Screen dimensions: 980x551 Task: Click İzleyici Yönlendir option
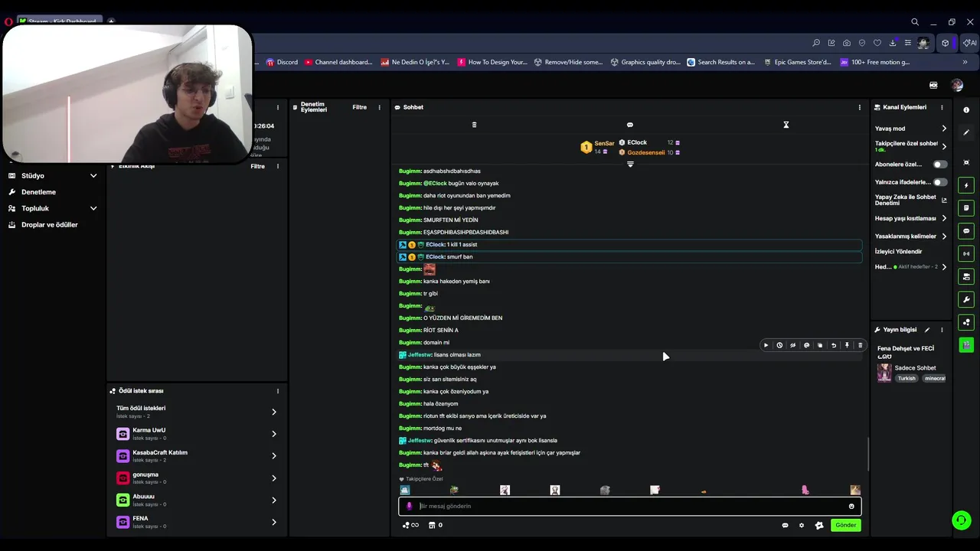[x=899, y=251]
